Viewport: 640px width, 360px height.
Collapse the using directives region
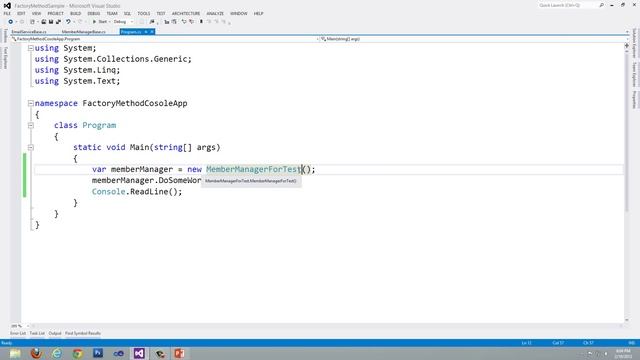click(x=31, y=48)
